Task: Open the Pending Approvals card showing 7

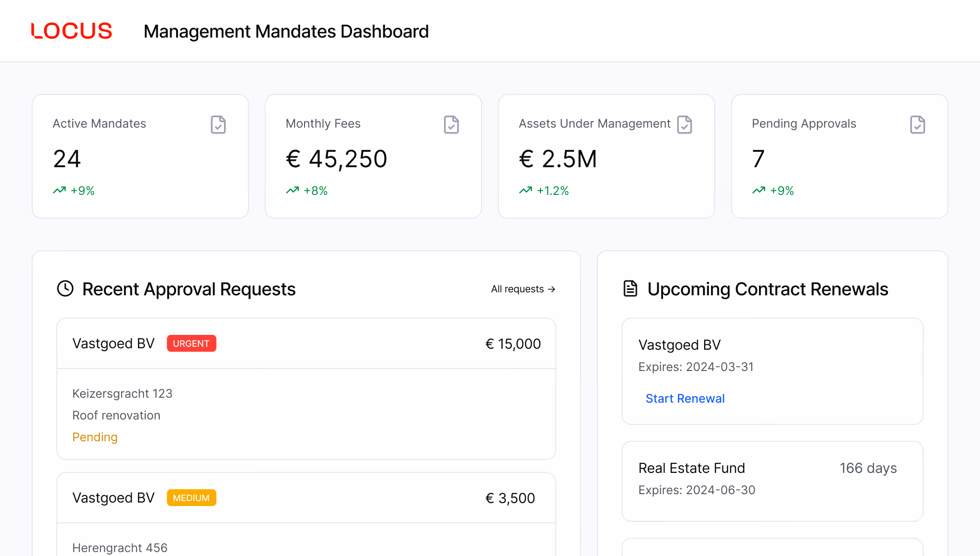Action: click(x=840, y=156)
